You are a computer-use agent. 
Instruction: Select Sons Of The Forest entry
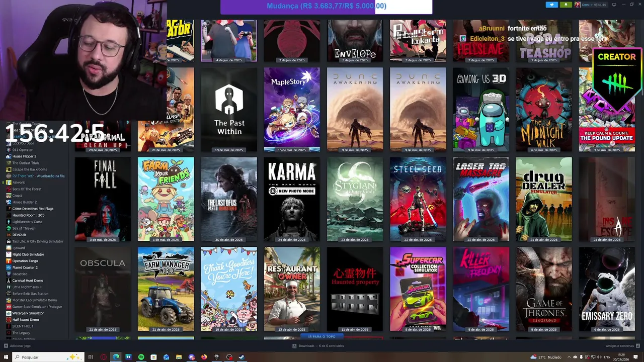(x=27, y=189)
